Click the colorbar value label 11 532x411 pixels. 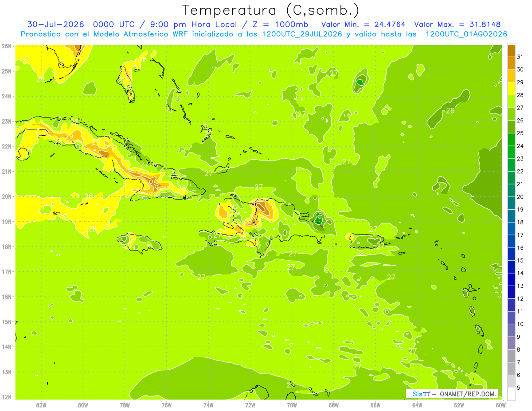coord(520,311)
